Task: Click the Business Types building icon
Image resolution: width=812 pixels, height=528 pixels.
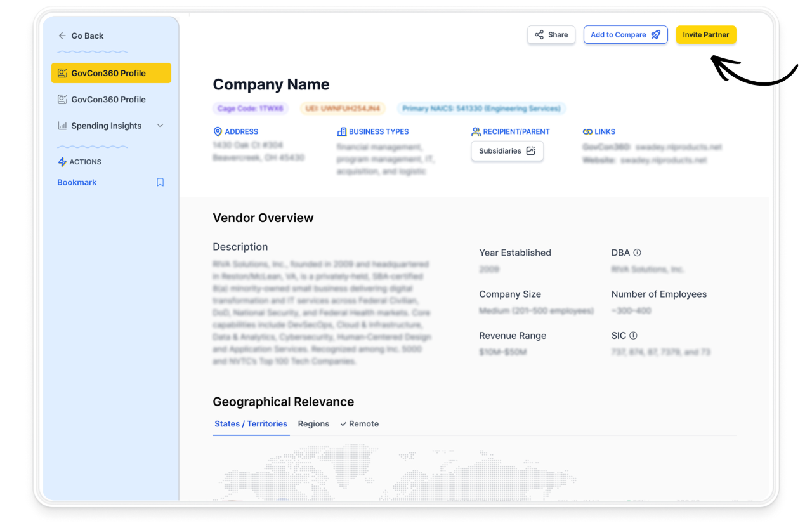Action: click(x=342, y=132)
